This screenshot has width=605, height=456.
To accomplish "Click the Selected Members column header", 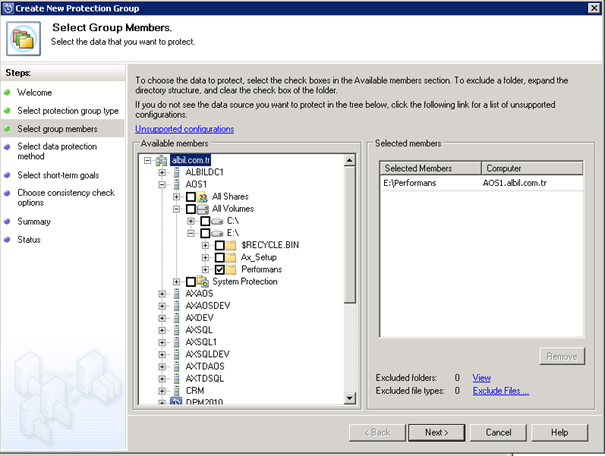I will pos(431,168).
